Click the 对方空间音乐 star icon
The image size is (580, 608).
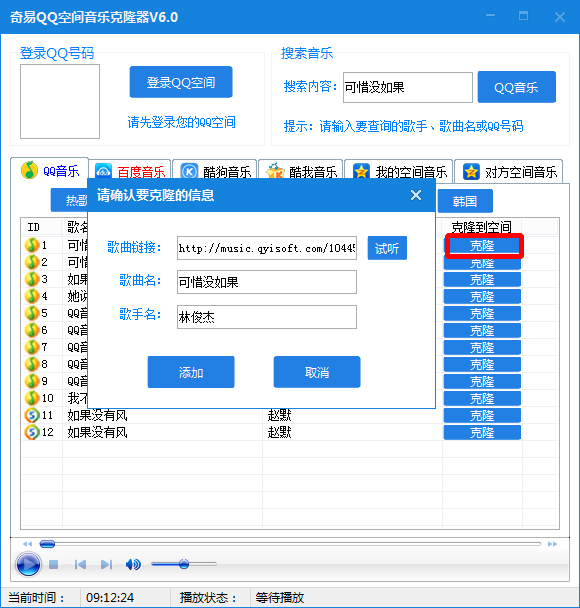(x=471, y=171)
